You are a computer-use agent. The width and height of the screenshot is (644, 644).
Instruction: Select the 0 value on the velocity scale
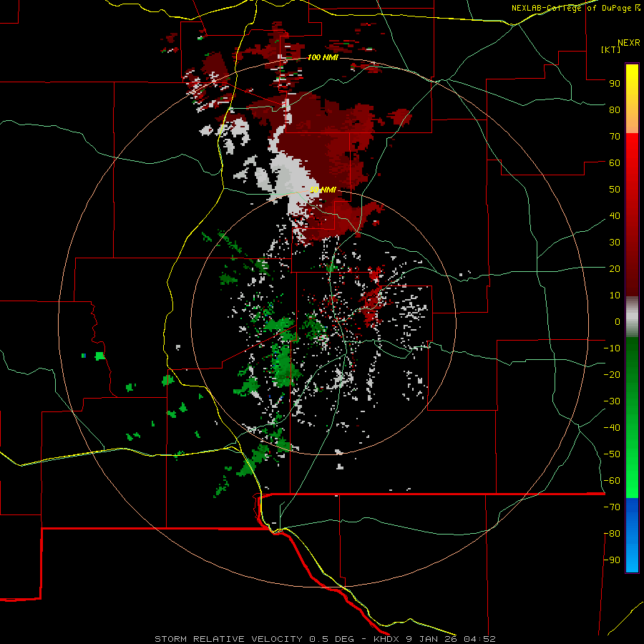618,321
